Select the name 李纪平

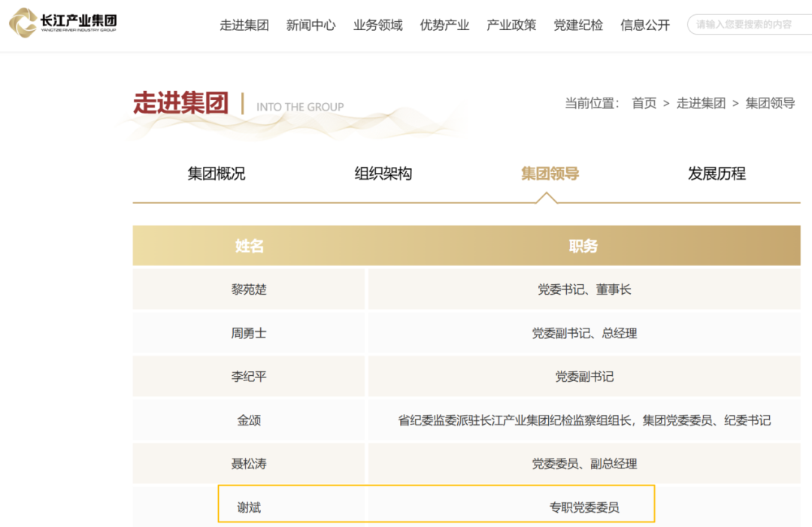tap(249, 377)
